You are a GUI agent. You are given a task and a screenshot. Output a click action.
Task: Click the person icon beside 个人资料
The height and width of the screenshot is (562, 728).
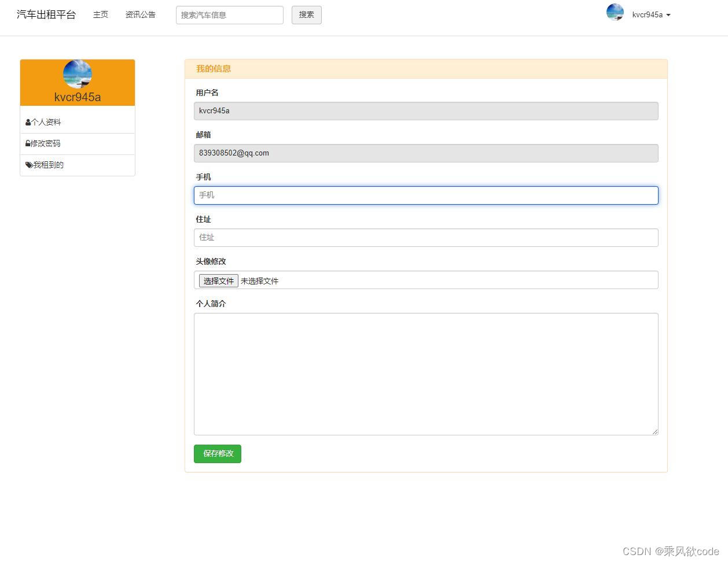[28, 123]
